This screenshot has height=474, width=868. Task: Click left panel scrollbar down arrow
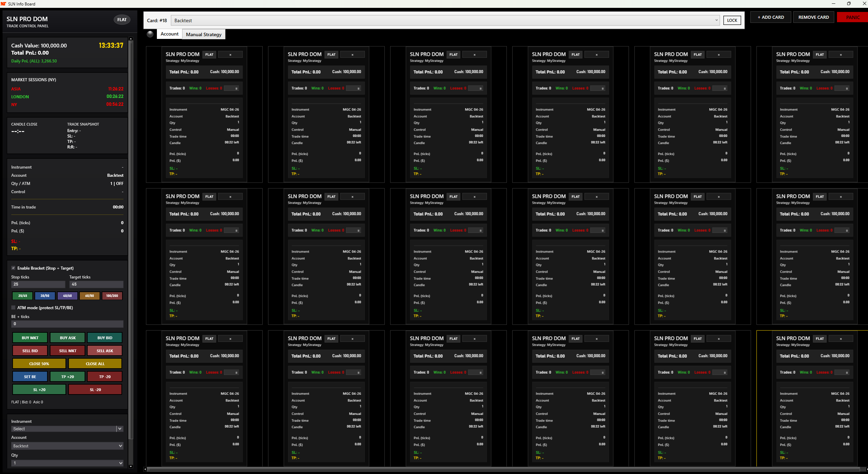(x=131, y=466)
